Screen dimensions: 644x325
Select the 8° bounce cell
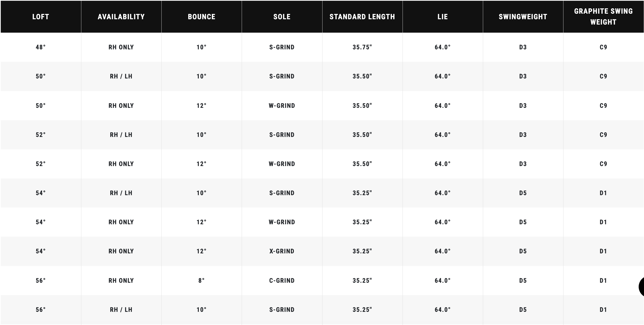click(x=201, y=281)
